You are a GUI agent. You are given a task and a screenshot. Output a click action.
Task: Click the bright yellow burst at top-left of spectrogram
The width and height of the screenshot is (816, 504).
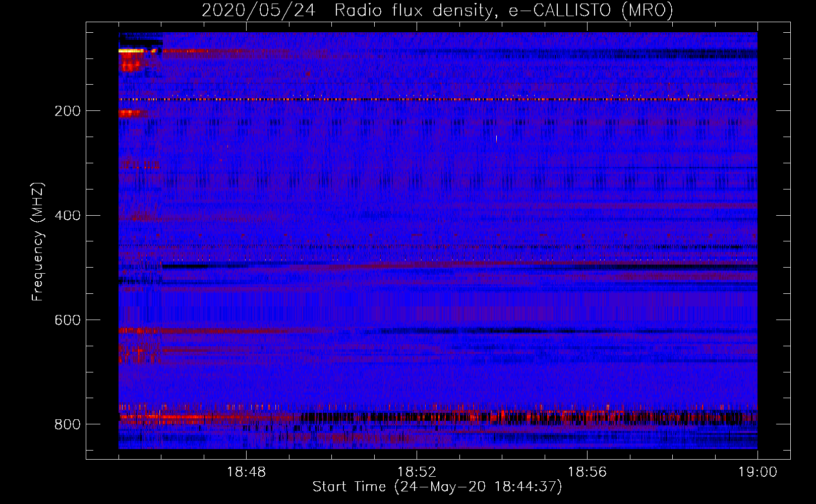(x=132, y=51)
